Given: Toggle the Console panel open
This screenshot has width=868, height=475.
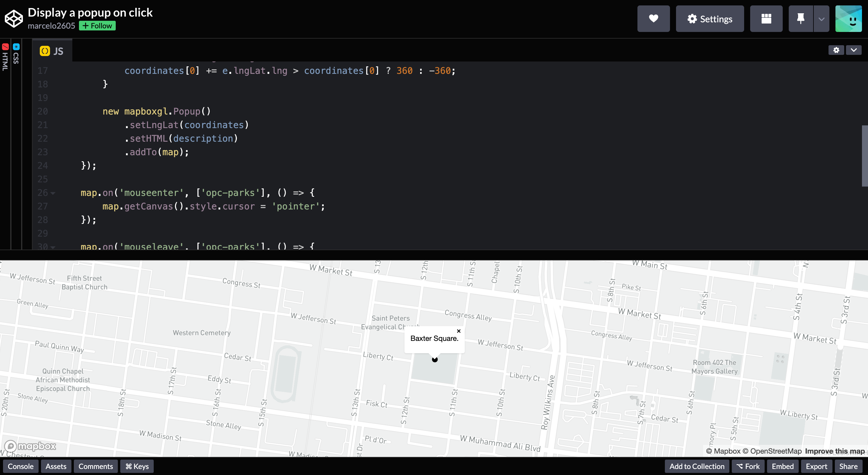Looking at the screenshot, I should [20, 466].
